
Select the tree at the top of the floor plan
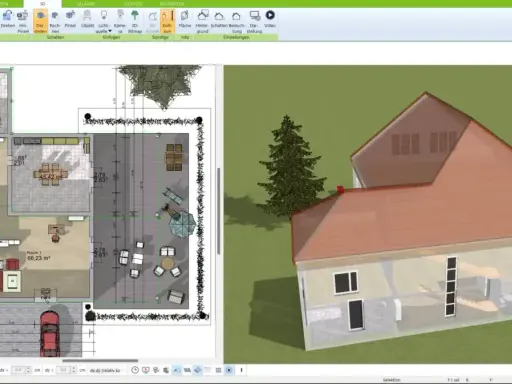coord(160,85)
